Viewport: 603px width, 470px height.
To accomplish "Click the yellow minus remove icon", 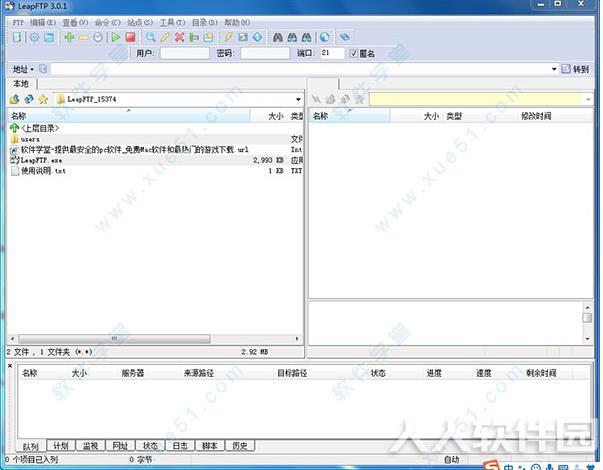I will coord(84,37).
